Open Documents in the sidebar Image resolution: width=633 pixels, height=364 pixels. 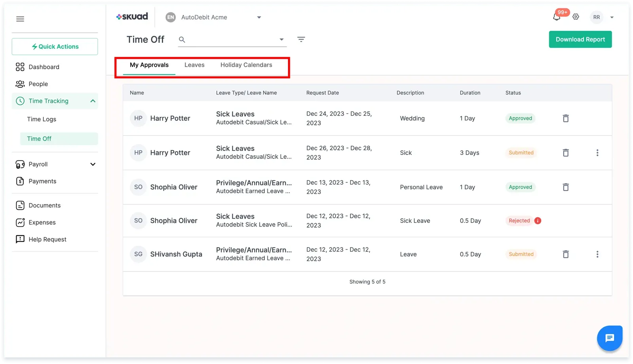[x=44, y=205]
